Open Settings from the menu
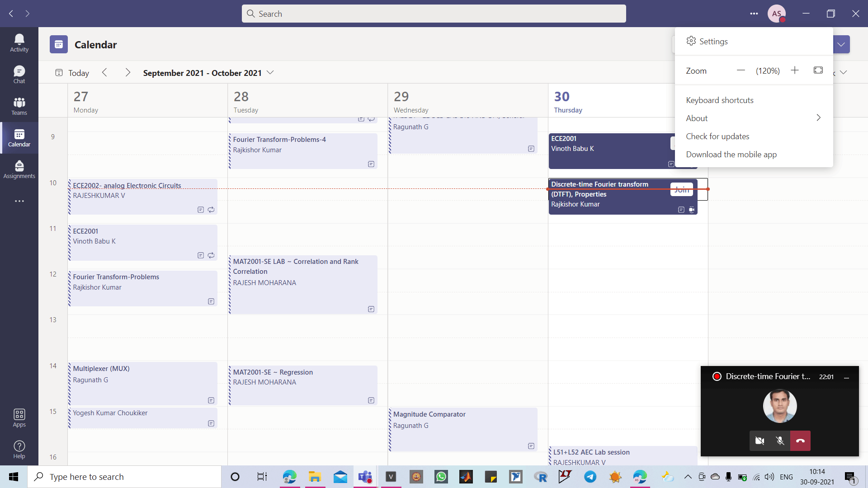This screenshot has width=868, height=488. 713,41
